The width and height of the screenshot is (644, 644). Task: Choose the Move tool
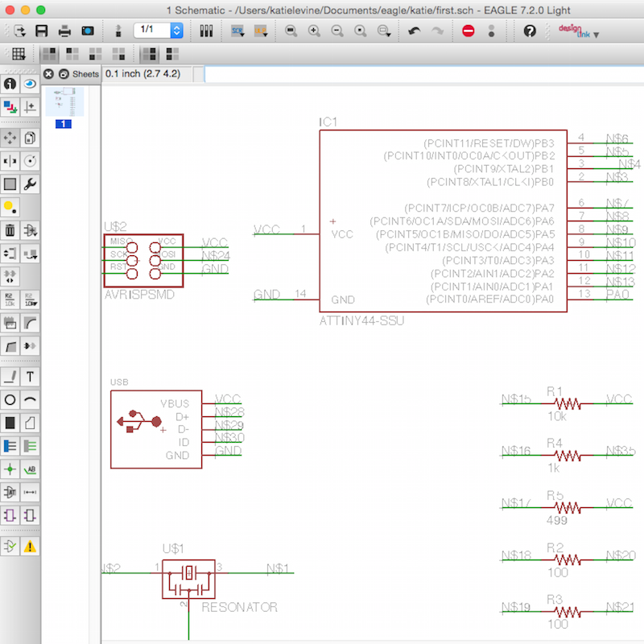10,138
